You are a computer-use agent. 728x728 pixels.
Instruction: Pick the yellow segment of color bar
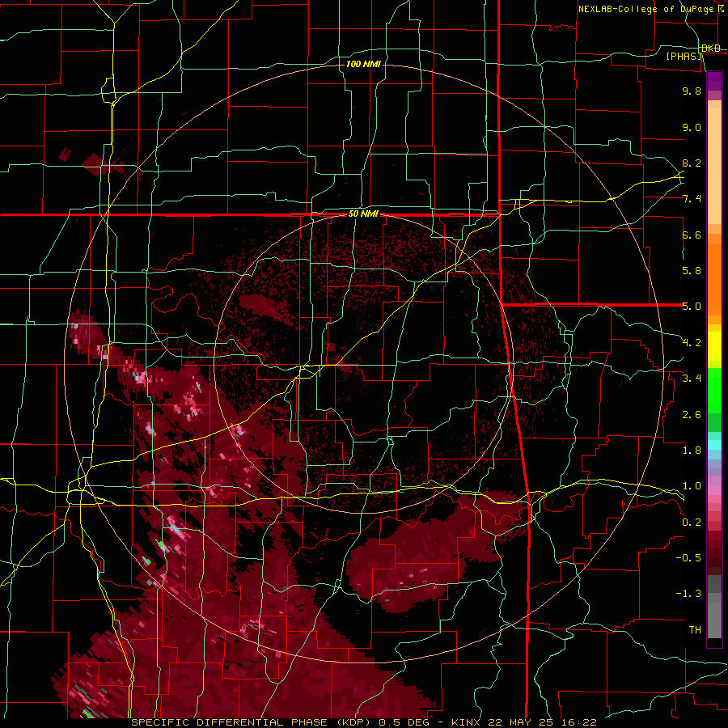[714, 346]
